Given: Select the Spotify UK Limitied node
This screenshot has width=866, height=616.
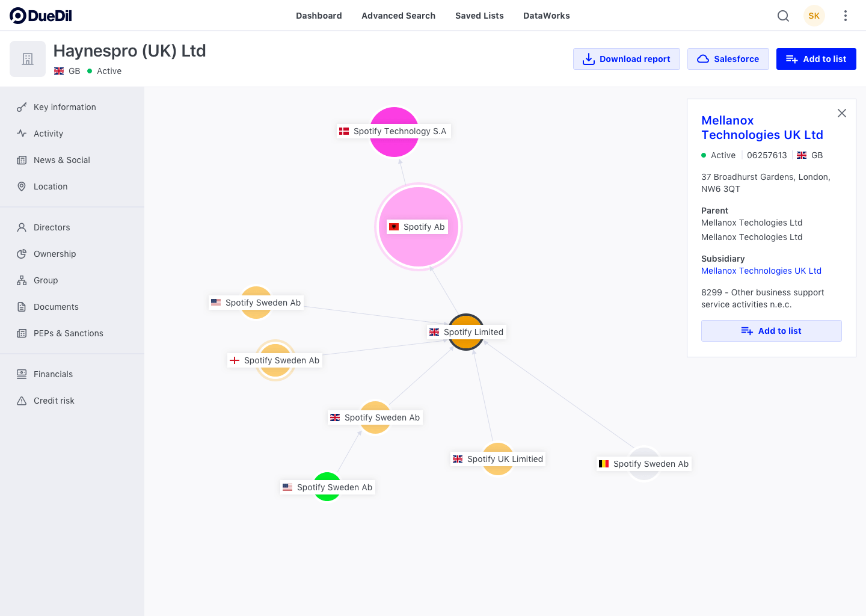Looking at the screenshot, I should point(498,459).
